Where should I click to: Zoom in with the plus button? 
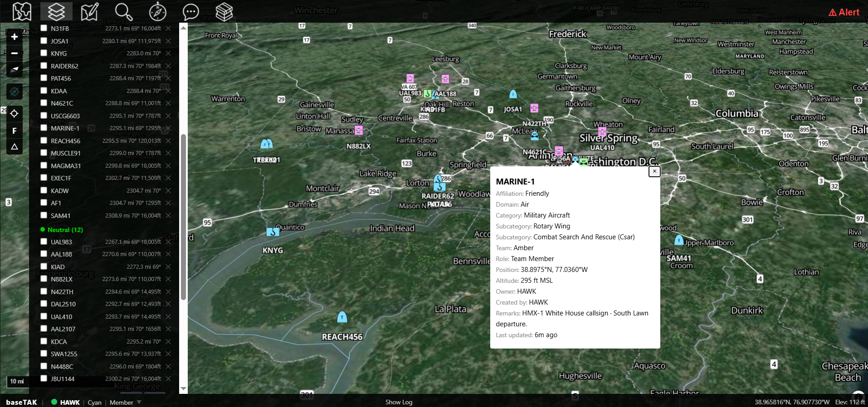tap(15, 37)
